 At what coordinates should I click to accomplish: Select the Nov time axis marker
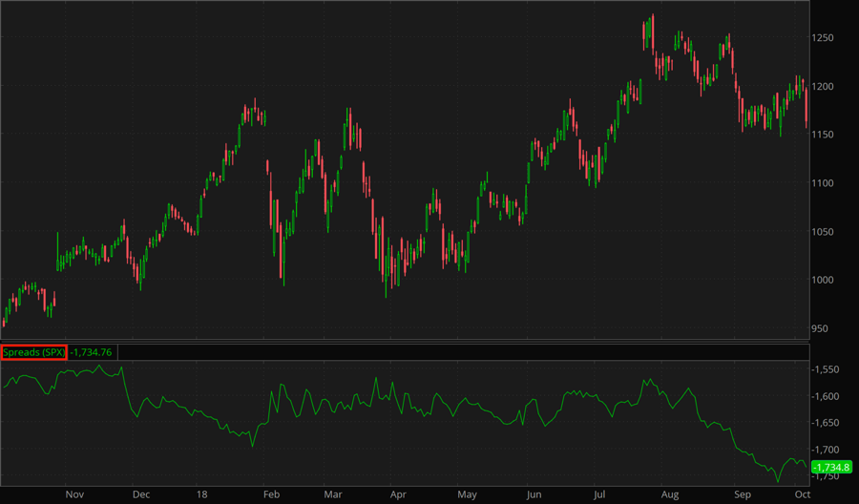click(x=75, y=494)
